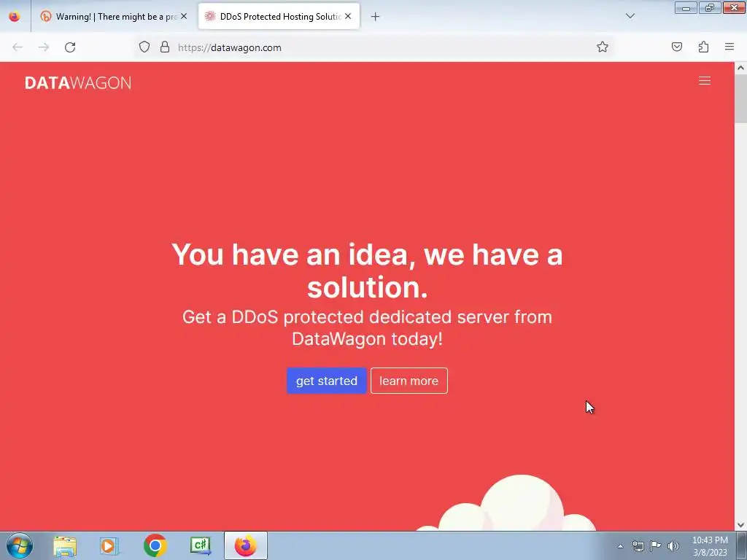The image size is (747, 560).
Task: Show hidden system tray icons
Action: click(x=620, y=546)
